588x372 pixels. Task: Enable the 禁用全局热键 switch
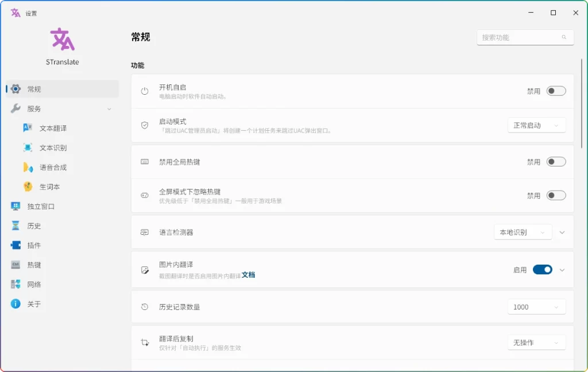[x=555, y=162]
